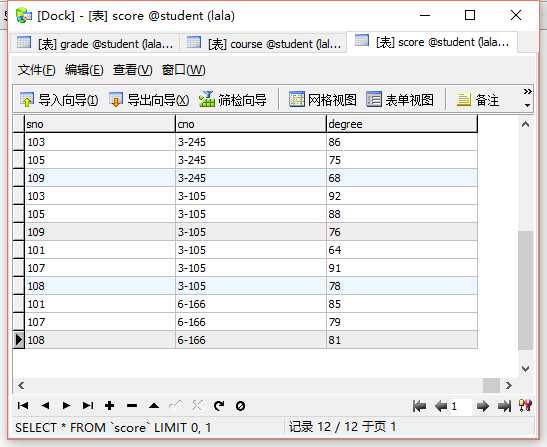Go to next page arrow icon
547x447 pixels.
[x=483, y=406]
